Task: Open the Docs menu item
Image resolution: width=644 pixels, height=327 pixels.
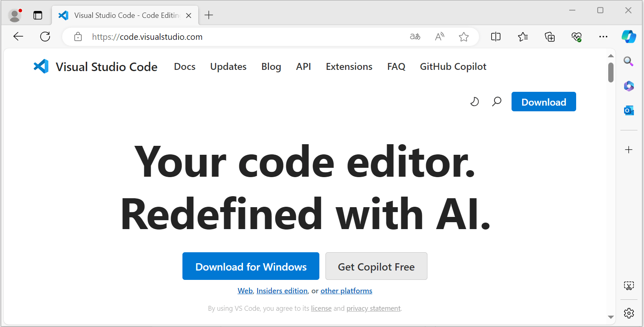Action: pyautogui.click(x=184, y=67)
